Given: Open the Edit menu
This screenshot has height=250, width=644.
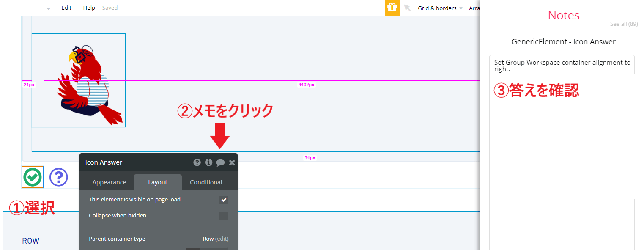Looking at the screenshot, I should (66, 8).
